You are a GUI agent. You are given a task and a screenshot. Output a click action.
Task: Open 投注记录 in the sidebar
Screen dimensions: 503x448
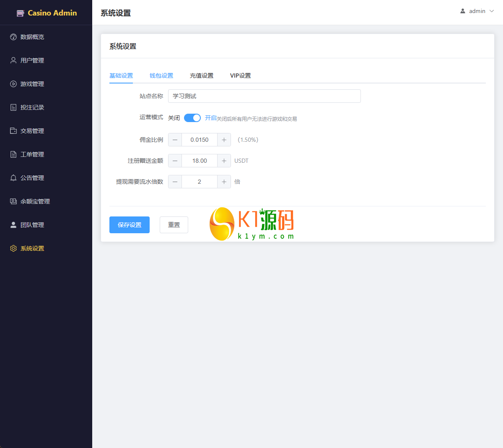pyautogui.click(x=46, y=107)
